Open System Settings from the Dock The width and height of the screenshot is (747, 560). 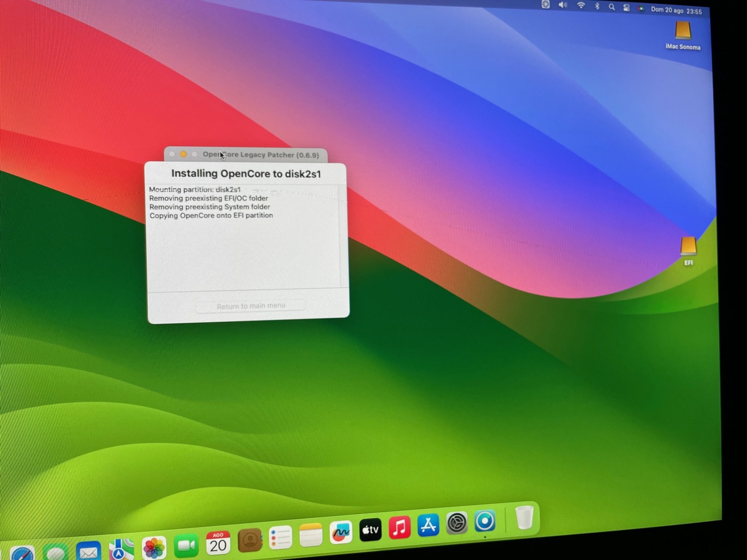coord(456,523)
